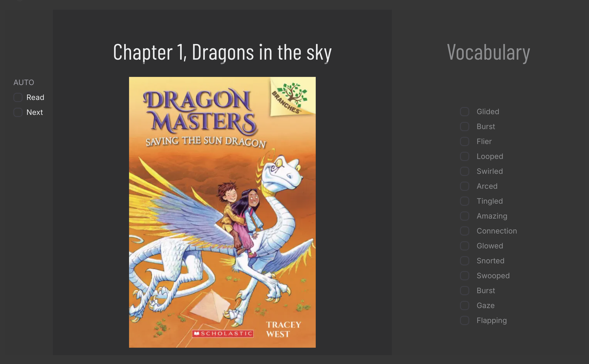Image resolution: width=589 pixels, height=364 pixels.
Task: Tick the Arced checkbox
Action: (x=464, y=186)
